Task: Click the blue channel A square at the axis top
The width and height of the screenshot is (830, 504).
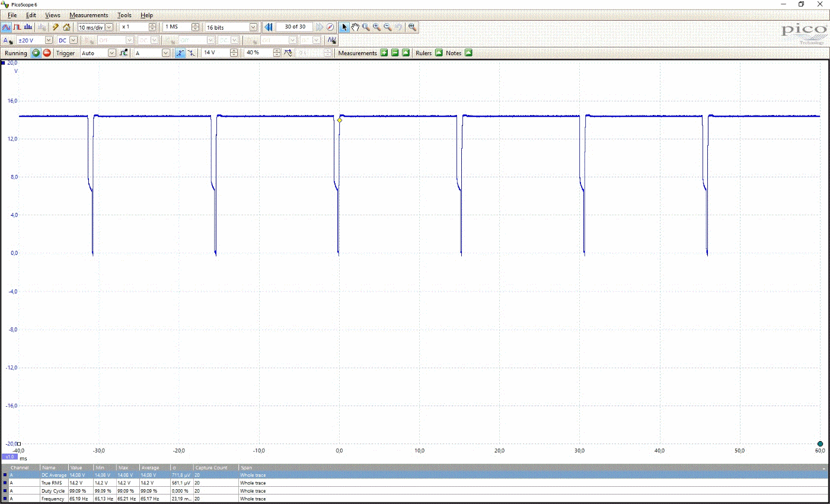Action: (x=4, y=62)
